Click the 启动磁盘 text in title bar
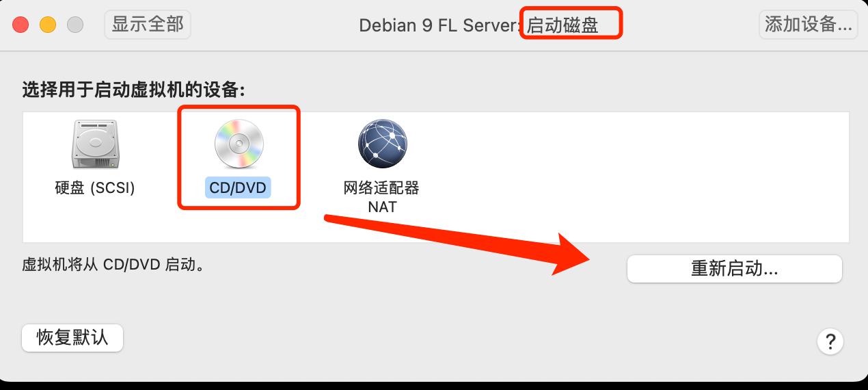Viewport: 868px width, 390px height. 562,25
